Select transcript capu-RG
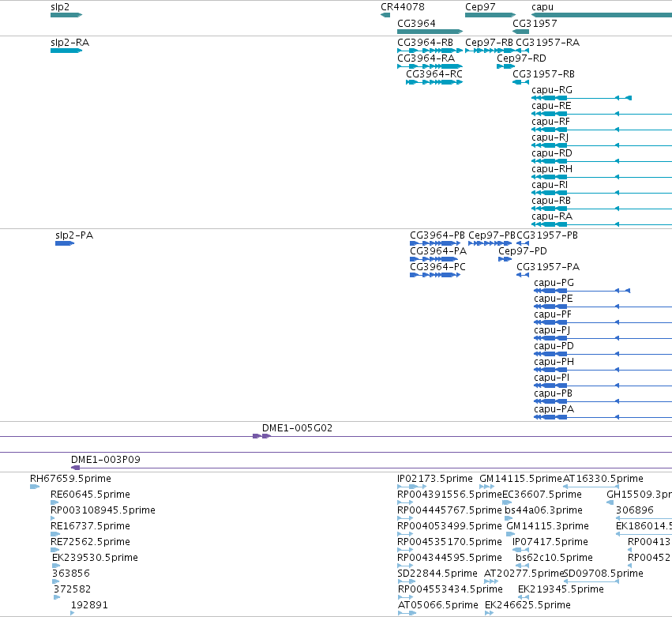 [x=551, y=90]
